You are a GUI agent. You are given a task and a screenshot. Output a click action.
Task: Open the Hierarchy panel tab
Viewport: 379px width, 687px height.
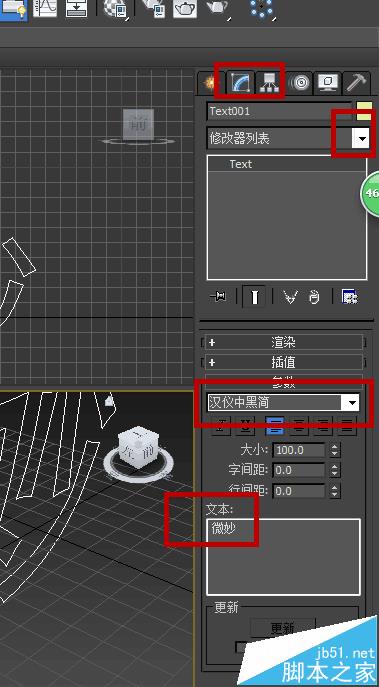coord(269,83)
